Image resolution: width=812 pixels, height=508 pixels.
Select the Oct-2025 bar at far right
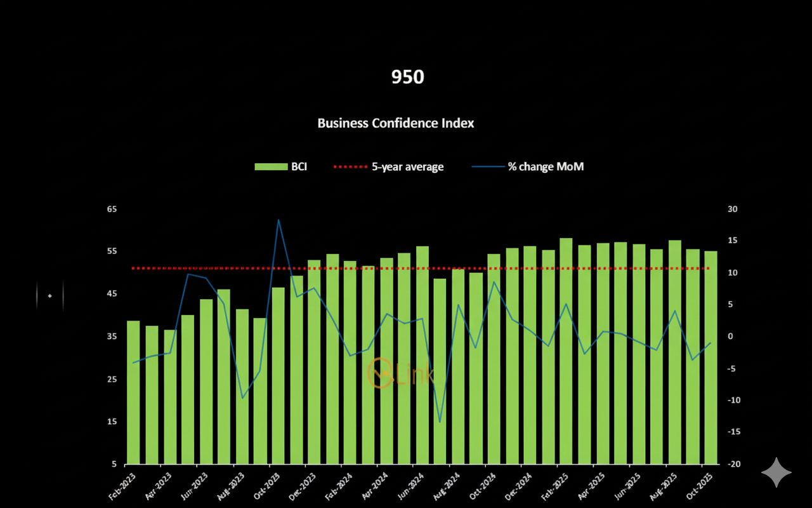[710, 359]
